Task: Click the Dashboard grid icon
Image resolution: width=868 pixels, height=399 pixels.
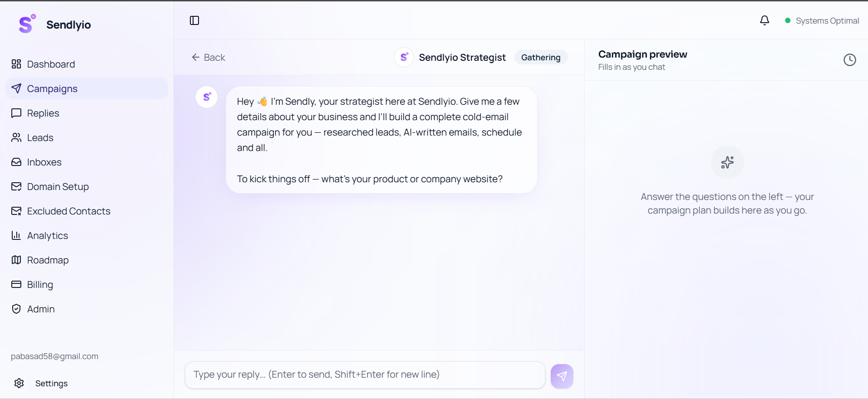Action: click(x=16, y=64)
